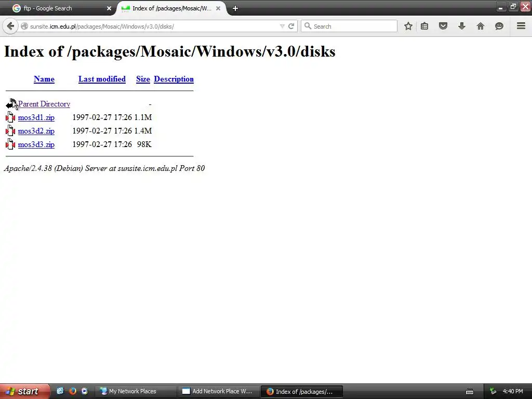532x399 pixels.
Task: Reload the page with the refresh icon
Action: (291, 26)
